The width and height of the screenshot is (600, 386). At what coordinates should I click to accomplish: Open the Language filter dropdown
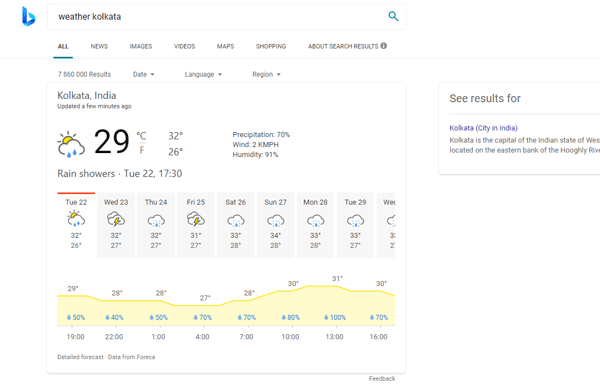(x=203, y=74)
